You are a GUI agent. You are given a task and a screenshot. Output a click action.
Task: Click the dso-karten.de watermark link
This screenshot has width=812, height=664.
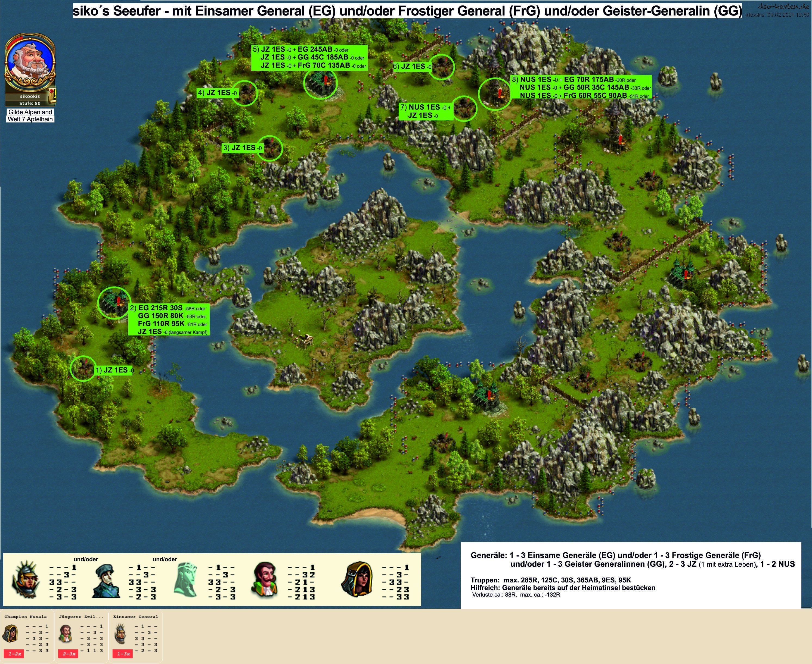783,7
